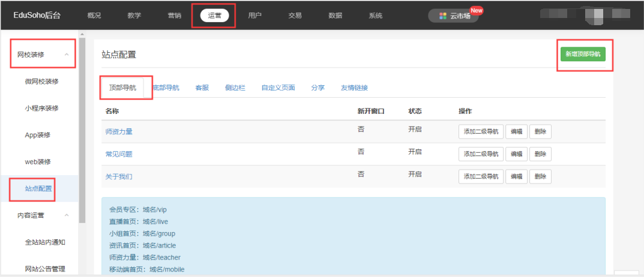644x277 pixels.
Task: Edit the 常见问题 navigation row
Action: [x=516, y=154]
